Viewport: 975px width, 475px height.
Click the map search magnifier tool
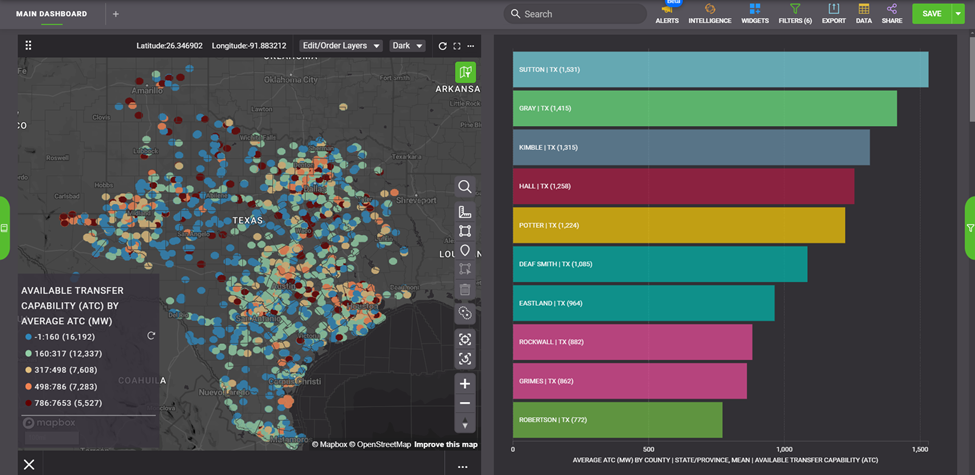point(465,187)
